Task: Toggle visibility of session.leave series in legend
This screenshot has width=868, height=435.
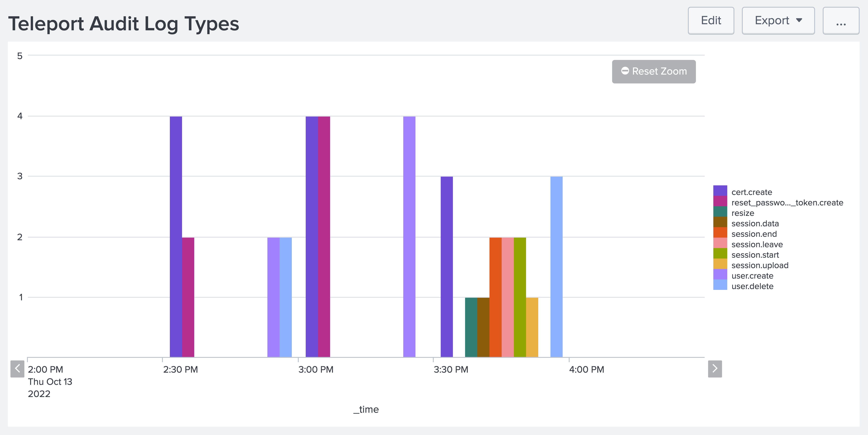Action: [757, 244]
